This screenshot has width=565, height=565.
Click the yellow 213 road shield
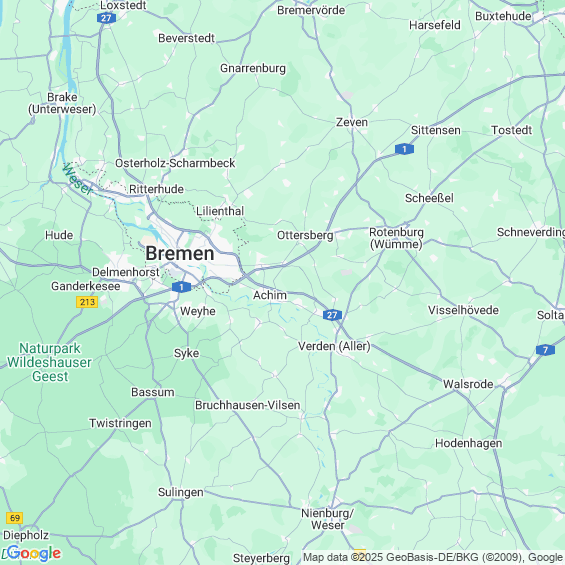pos(87,302)
